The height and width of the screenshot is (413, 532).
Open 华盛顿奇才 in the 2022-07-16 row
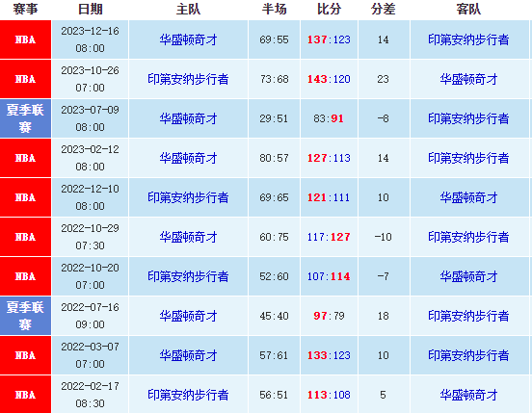188,316
